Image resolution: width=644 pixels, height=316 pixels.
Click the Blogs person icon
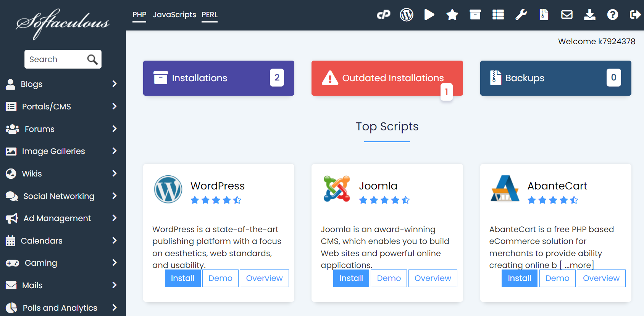pos(10,84)
